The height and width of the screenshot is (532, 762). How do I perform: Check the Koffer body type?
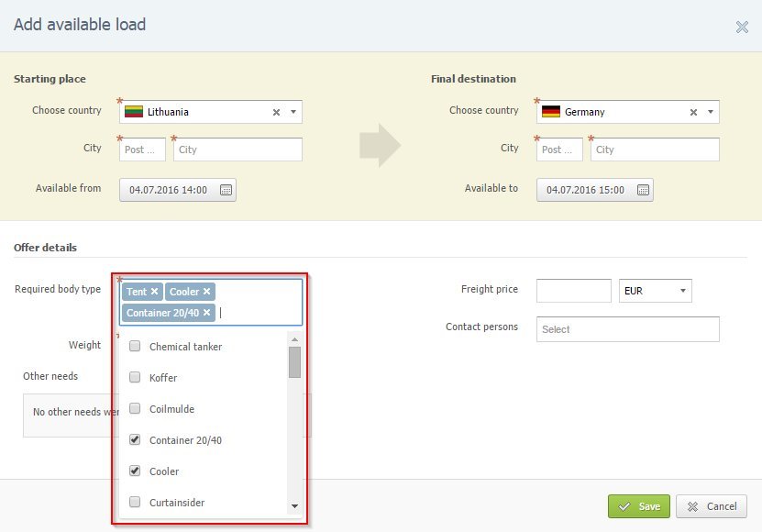click(135, 378)
